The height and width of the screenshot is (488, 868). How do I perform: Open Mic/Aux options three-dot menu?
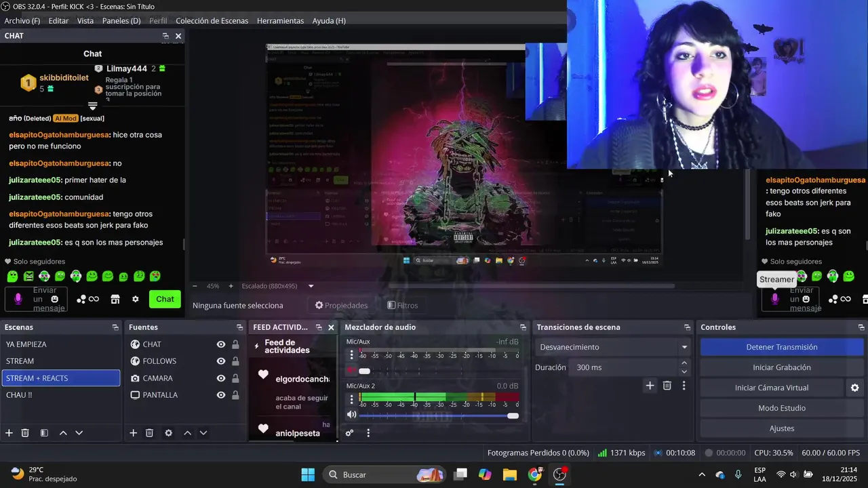(x=351, y=355)
